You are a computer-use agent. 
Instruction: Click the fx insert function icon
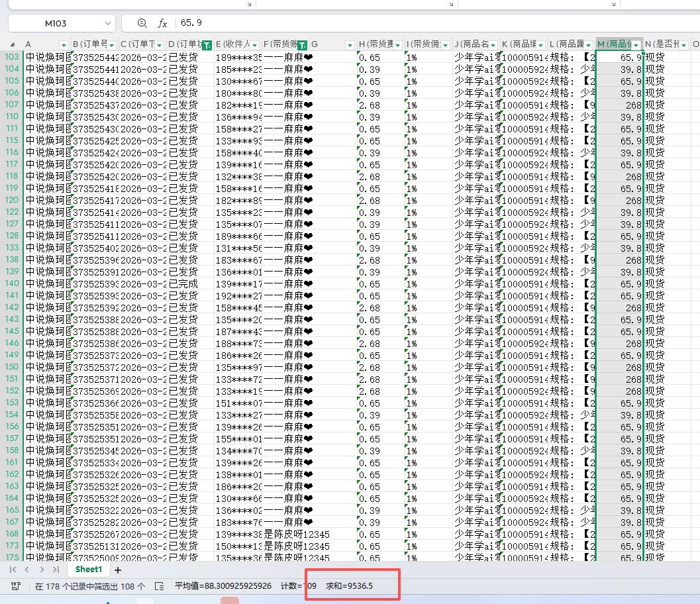(162, 23)
